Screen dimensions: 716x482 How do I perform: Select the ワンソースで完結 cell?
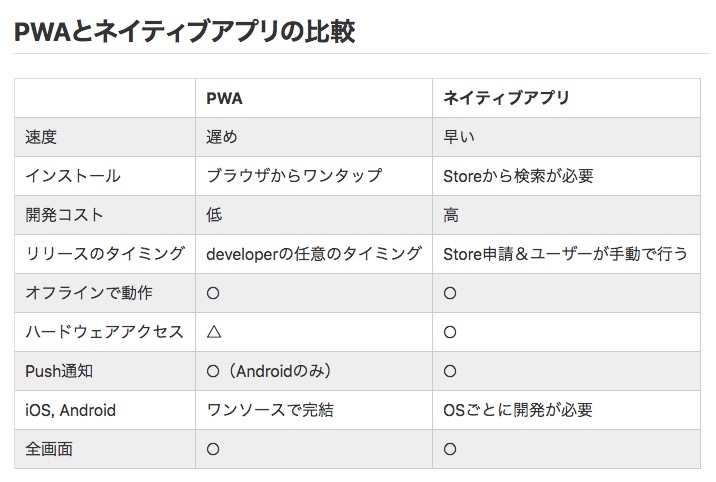pyautogui.click(x=270, y=410)
